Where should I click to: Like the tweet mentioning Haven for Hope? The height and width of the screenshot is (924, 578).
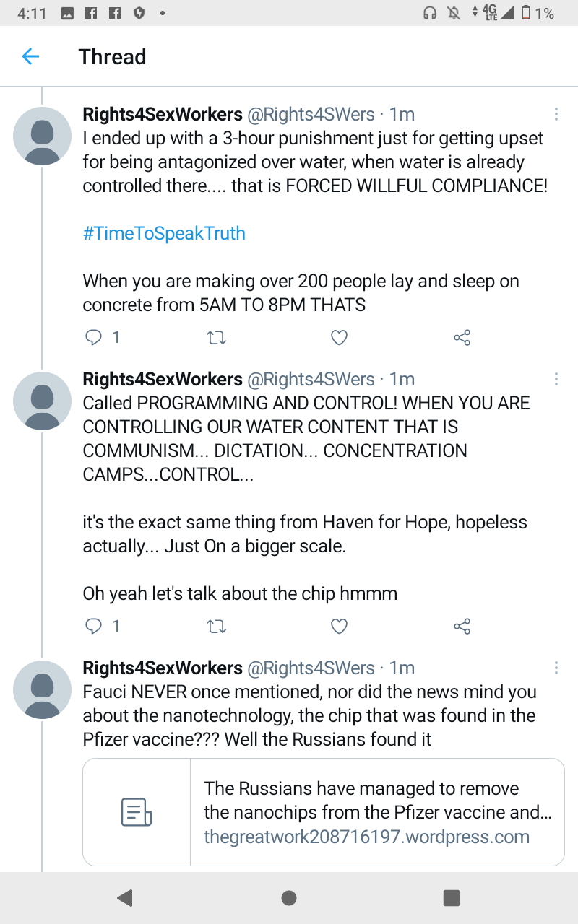click(339, 626)
